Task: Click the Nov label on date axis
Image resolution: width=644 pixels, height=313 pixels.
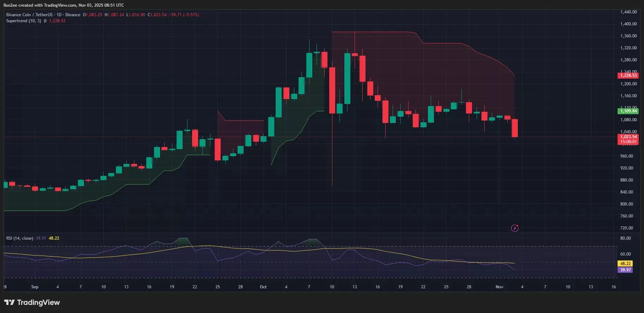Action: coord(499,287)
